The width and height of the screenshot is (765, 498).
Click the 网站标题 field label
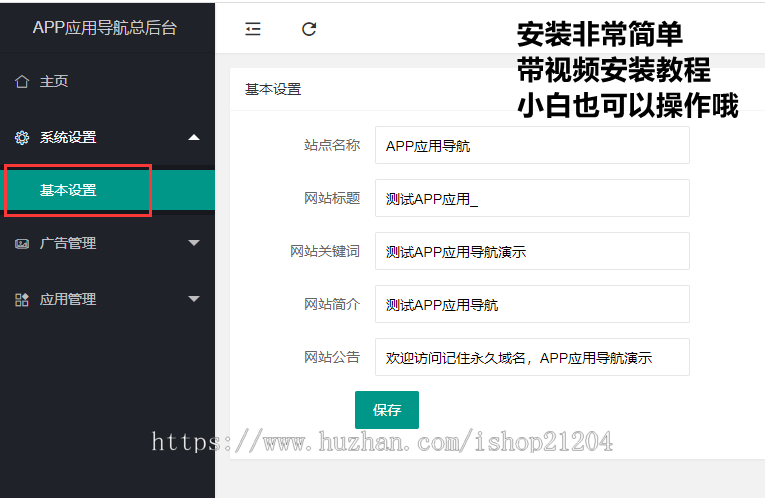(332, 198)
